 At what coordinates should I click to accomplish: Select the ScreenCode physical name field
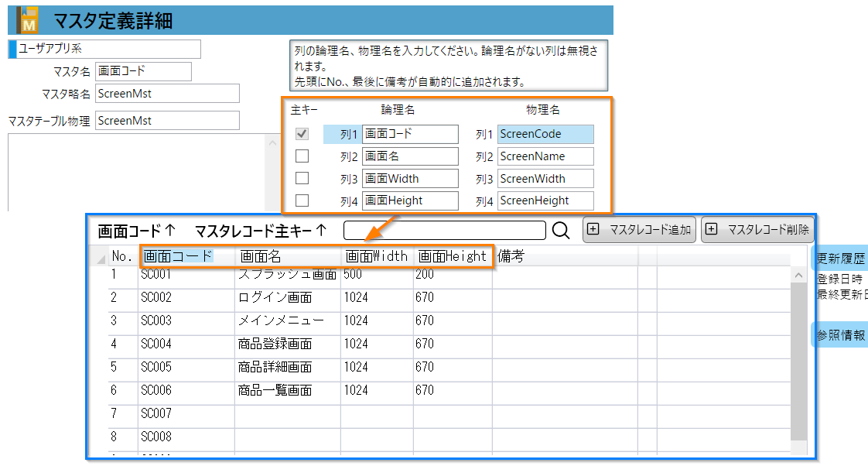pyautogui.click(x=545, y=134)
